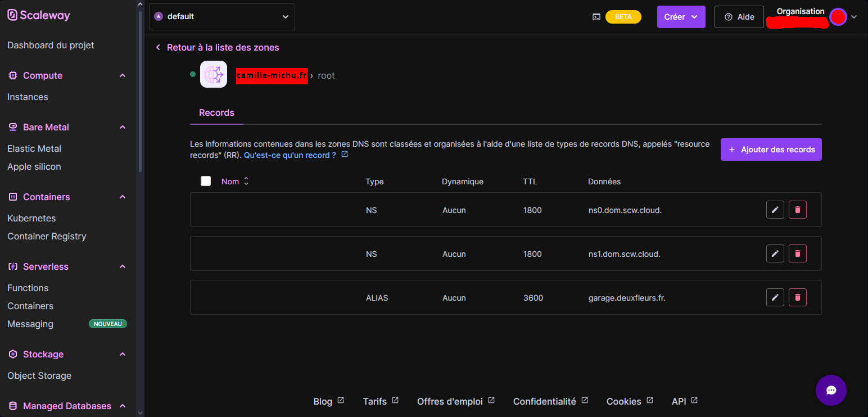The image size is (868, 417).
Task: Click the garage.deuxfleurs.fr. data value
Action: coord(627,298)
